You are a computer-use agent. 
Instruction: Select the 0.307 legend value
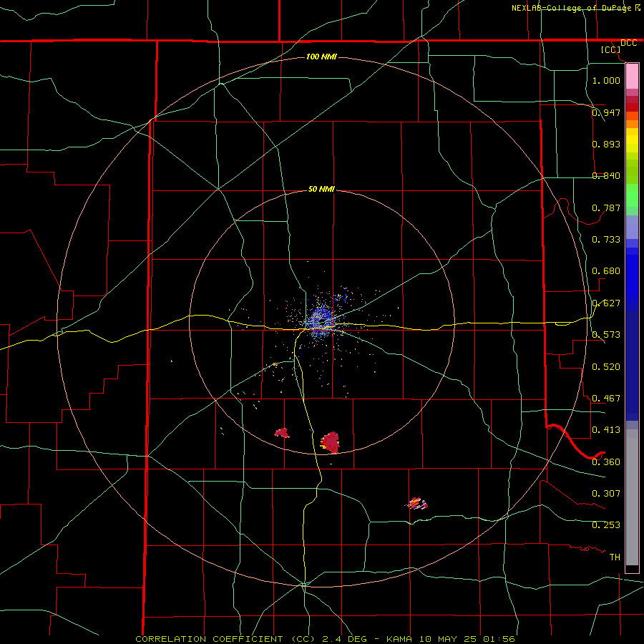(606, 494)
